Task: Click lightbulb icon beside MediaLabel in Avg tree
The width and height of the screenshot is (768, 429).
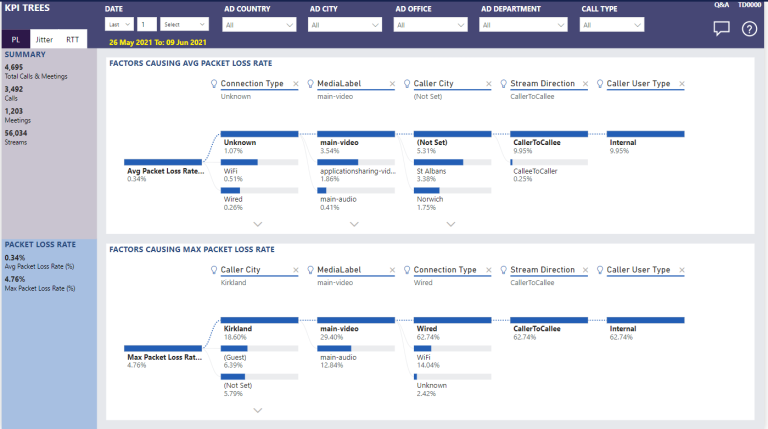Action: (311, 84)
